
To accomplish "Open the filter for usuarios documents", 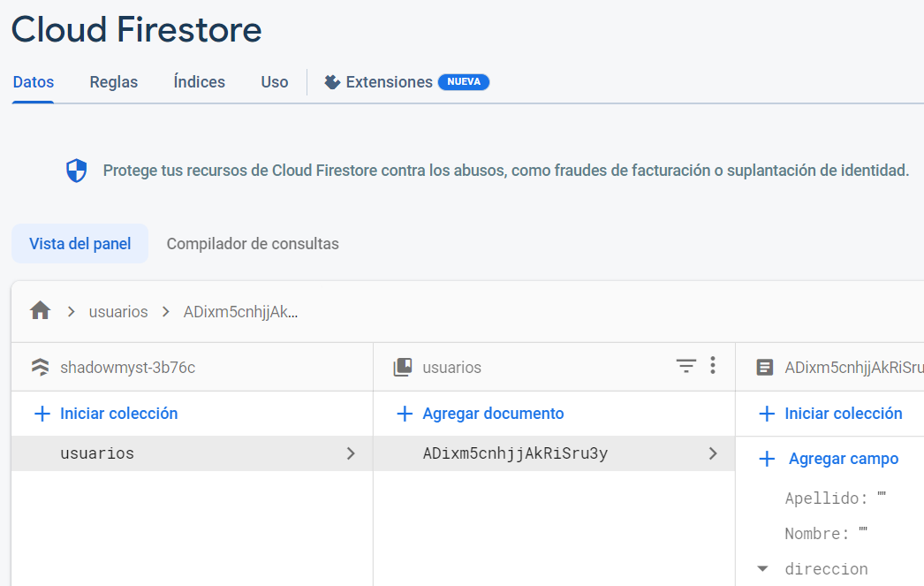I will 685,366.
